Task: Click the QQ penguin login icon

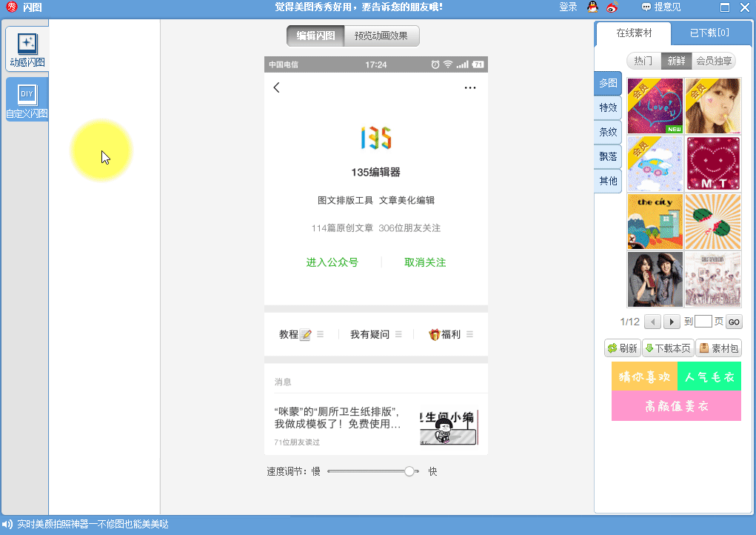Action: point(592,7)
